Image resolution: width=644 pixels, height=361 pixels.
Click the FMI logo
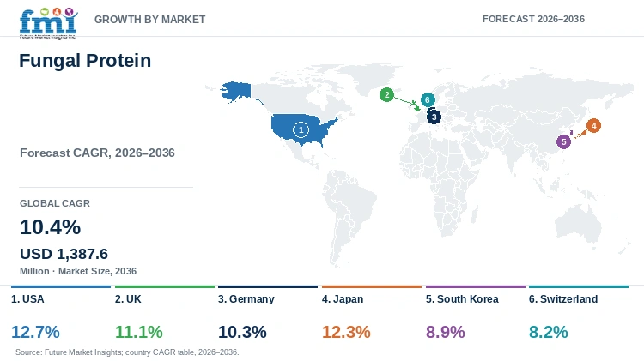coord(48,23)
